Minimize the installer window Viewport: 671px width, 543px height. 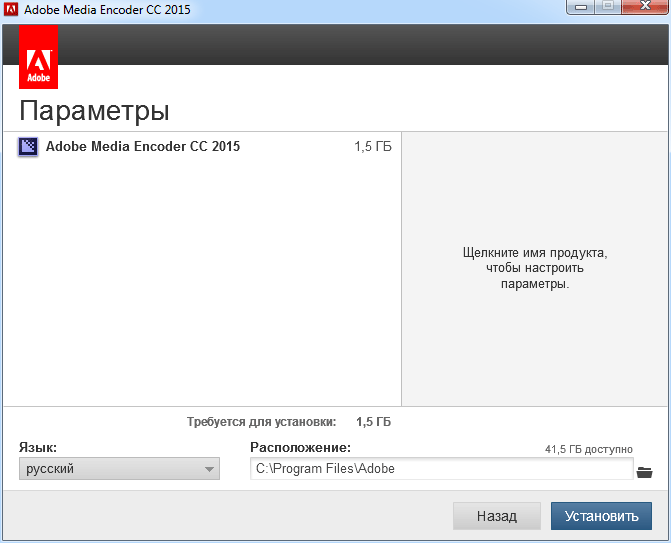(x=581, y=7)
